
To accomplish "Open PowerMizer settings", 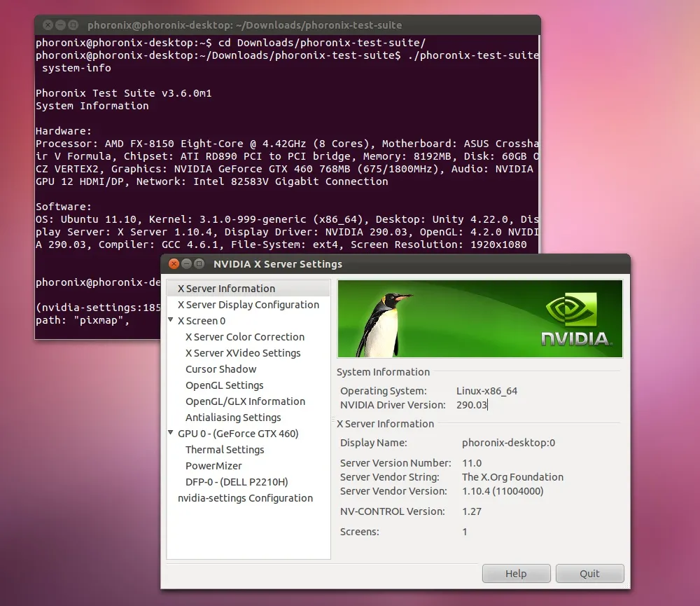I will 213,466.
